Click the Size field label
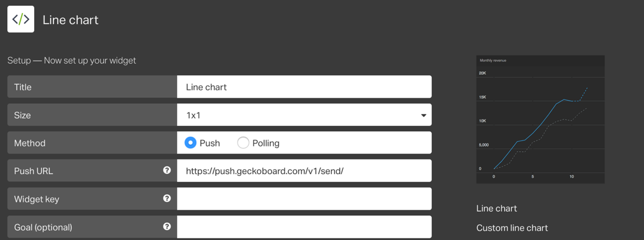 coord(22,115)
